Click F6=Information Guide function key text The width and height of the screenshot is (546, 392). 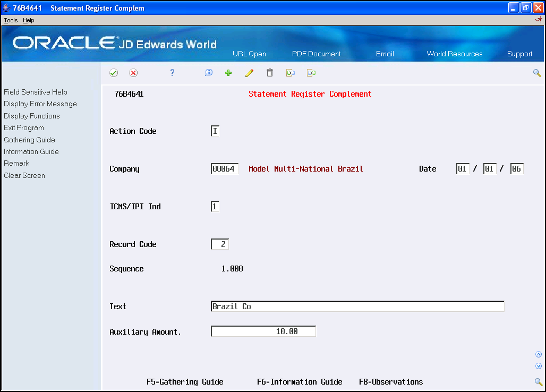(300, 382)
